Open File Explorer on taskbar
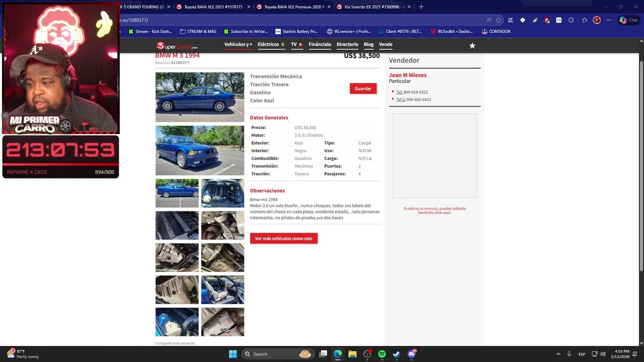This screenshot has width=644, height=362. (x=352, y=354)
